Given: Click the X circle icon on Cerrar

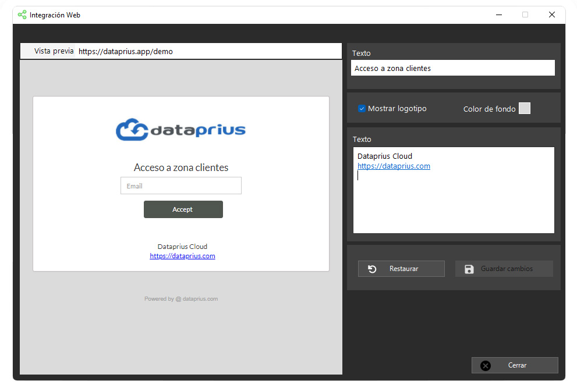Looking at the screenshot, I should coord(486,365).
